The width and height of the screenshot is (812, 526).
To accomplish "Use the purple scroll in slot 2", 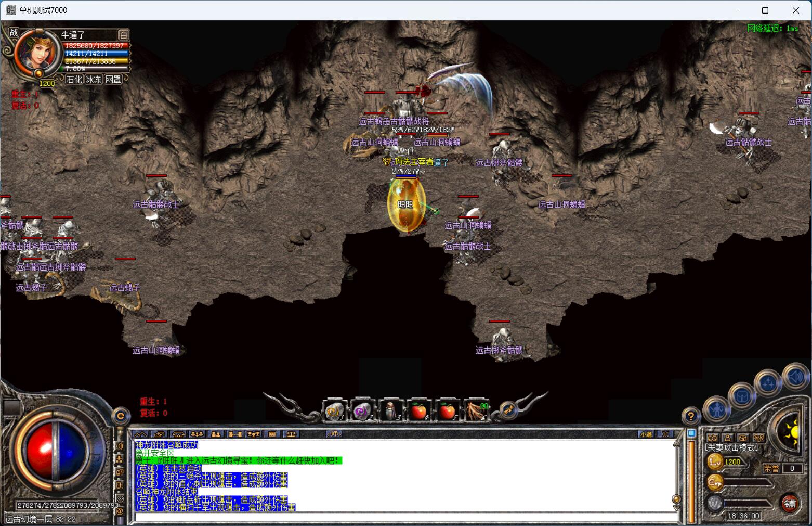I will [x=362, y=411].
